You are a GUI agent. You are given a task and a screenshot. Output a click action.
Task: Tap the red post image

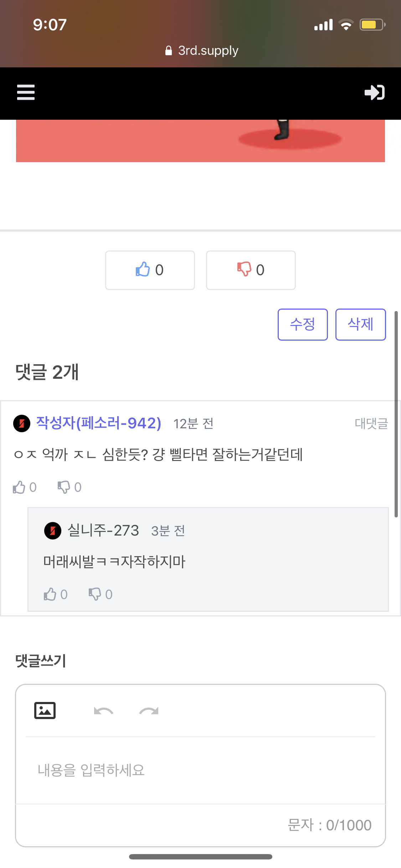200,141
